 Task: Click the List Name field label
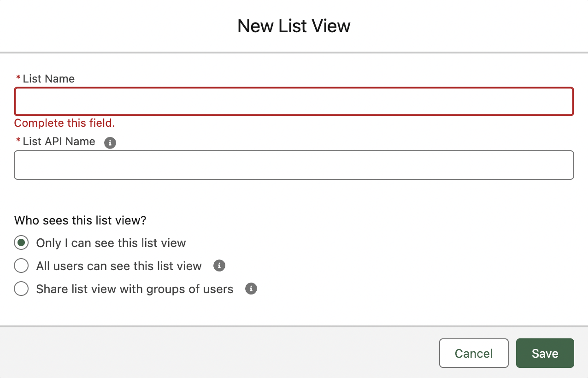pos(48,79)
